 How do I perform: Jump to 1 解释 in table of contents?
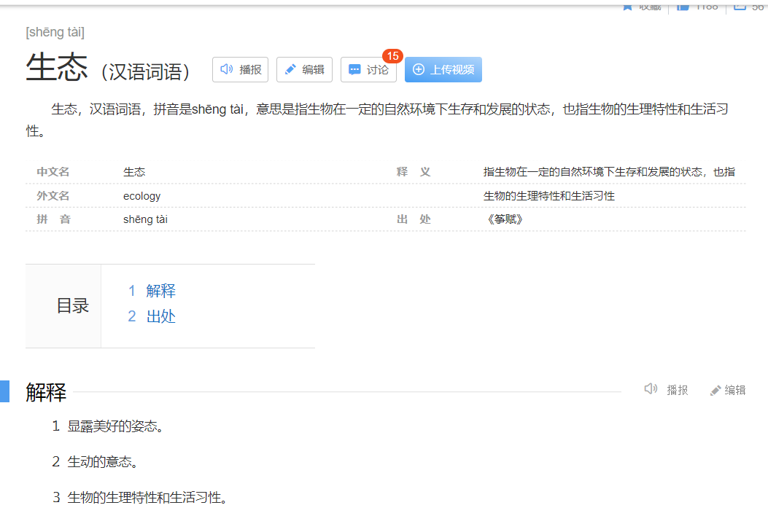(152, 291)
